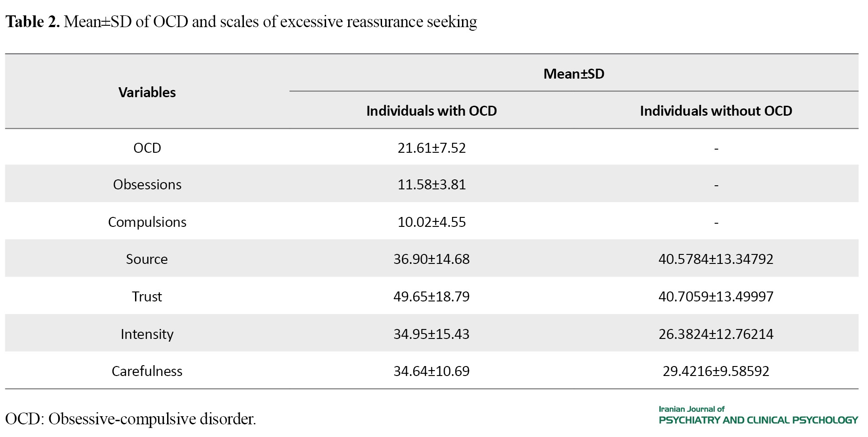Viewport: 868px width, 437px height.
Task: Select the Compulsions row label
Action: (x=147, y=222)
